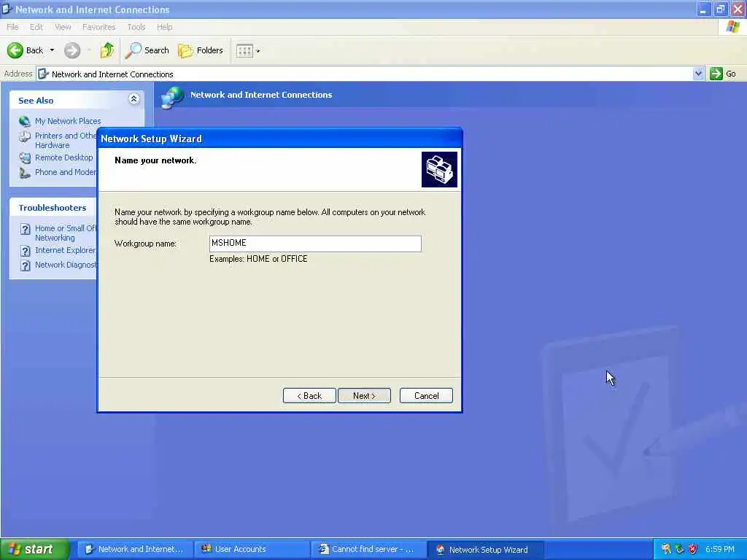Click the network computers icon in wizard header
The height and width of the screenshot is (560, 747).
pyautogui.click(x=439, y=169)
